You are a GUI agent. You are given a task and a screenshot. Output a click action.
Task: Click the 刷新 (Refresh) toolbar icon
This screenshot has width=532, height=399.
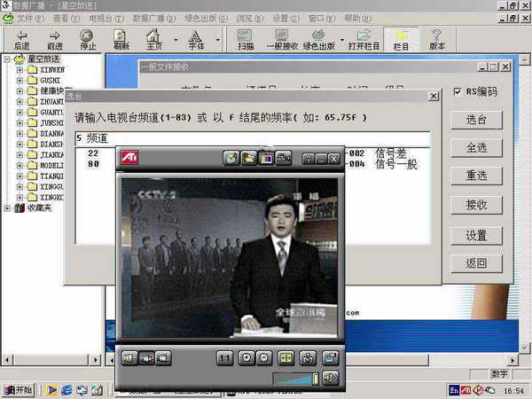[x=121, y=40]
